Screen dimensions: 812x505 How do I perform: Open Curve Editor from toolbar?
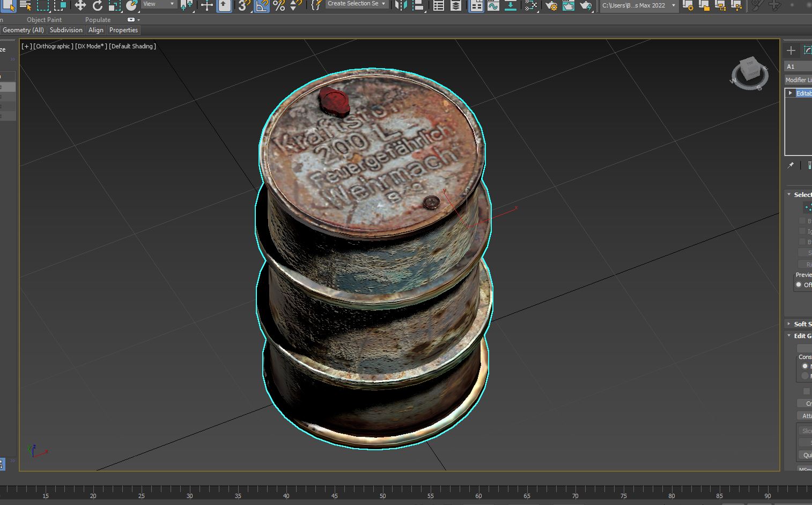[493, 5]
